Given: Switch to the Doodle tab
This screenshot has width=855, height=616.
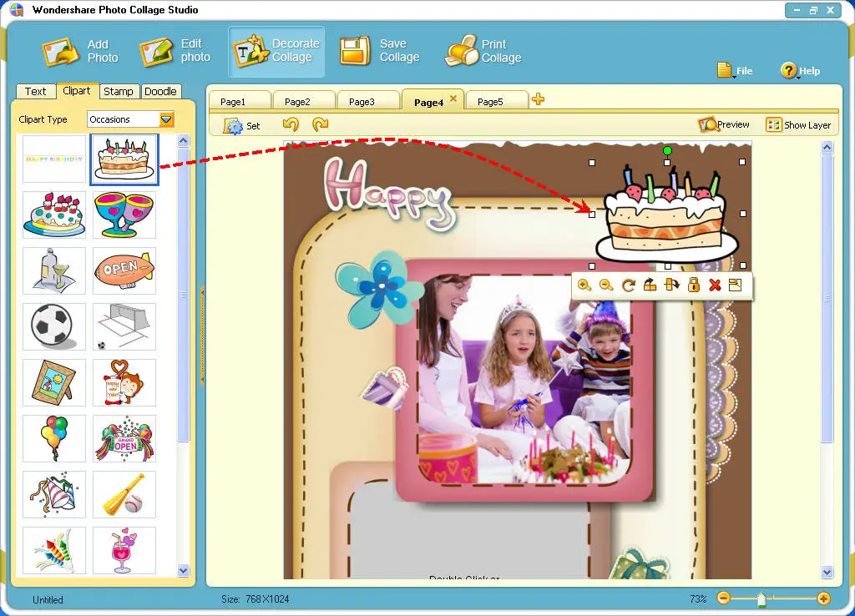Looking at the screenshot, I should tap(160, 91).
